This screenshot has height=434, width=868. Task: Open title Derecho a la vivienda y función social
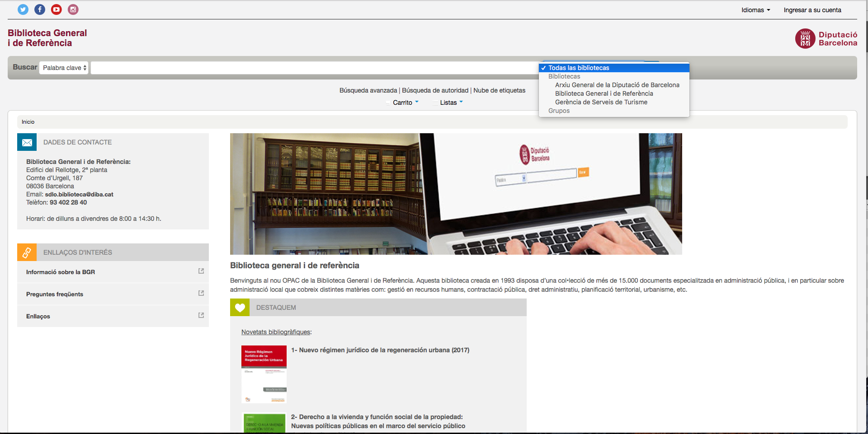[x=378, y=421]
